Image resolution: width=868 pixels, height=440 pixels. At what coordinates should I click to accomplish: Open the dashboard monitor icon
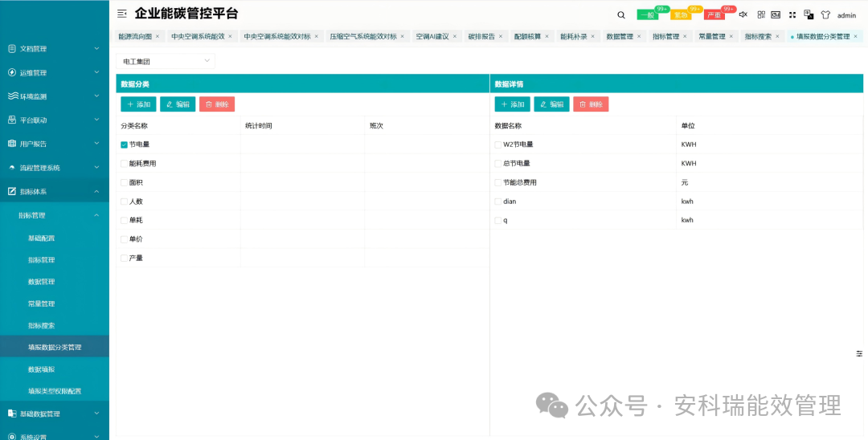tap(776, 15)
